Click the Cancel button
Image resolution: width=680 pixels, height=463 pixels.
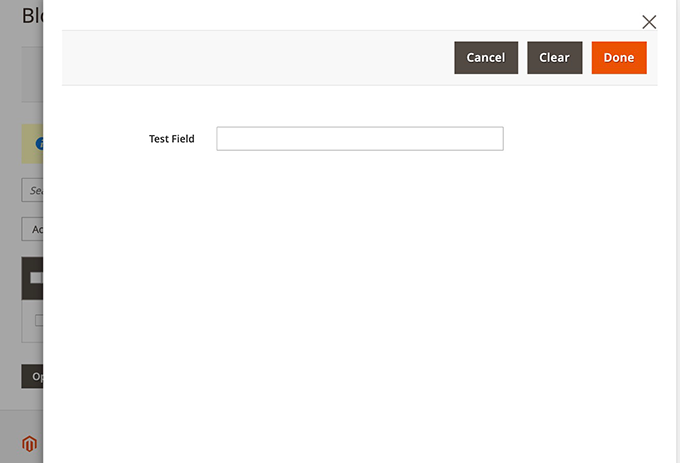coord(486,58)
